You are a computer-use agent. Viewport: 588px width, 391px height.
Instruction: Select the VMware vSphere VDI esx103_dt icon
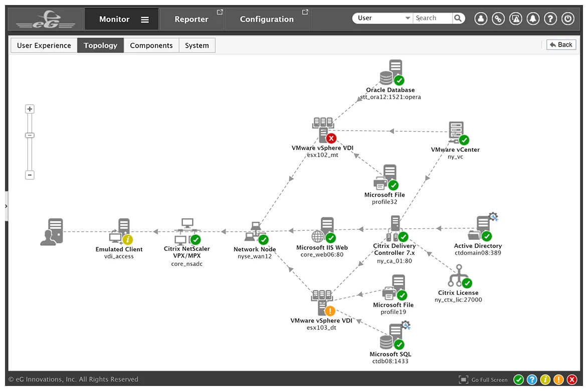pyautogui.click(x=323, y=303)
